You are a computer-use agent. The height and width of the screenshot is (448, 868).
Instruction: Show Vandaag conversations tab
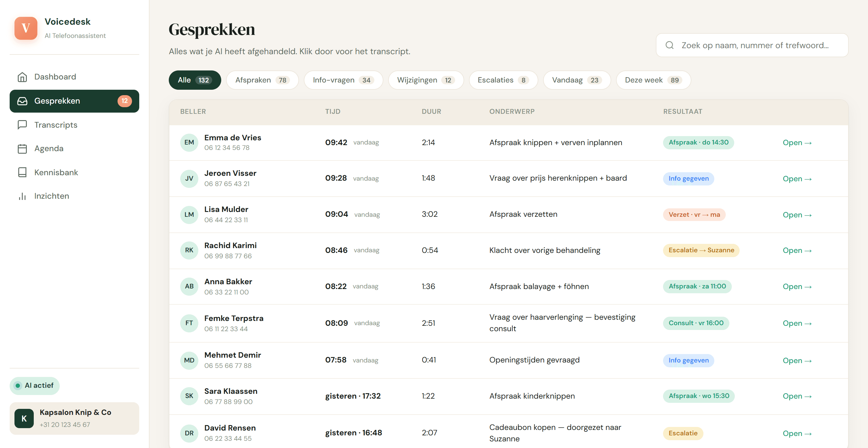tap(577, 80)
